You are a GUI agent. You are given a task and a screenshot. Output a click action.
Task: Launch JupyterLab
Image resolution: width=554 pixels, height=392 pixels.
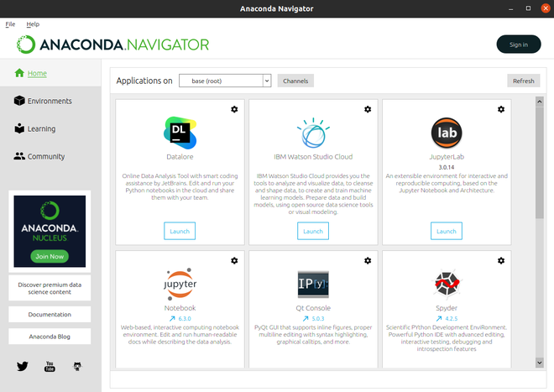pos(447,231)
